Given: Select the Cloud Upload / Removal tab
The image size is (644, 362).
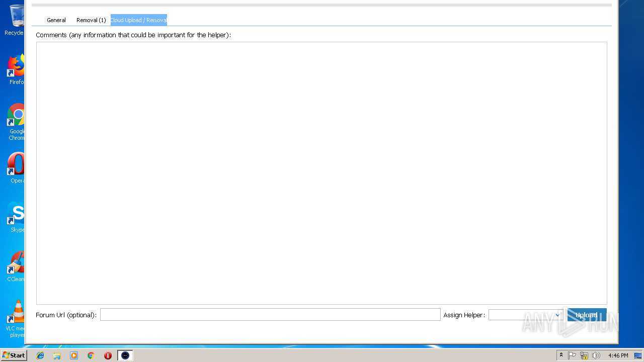Looking at the screenshot, I should click(138, 20).
